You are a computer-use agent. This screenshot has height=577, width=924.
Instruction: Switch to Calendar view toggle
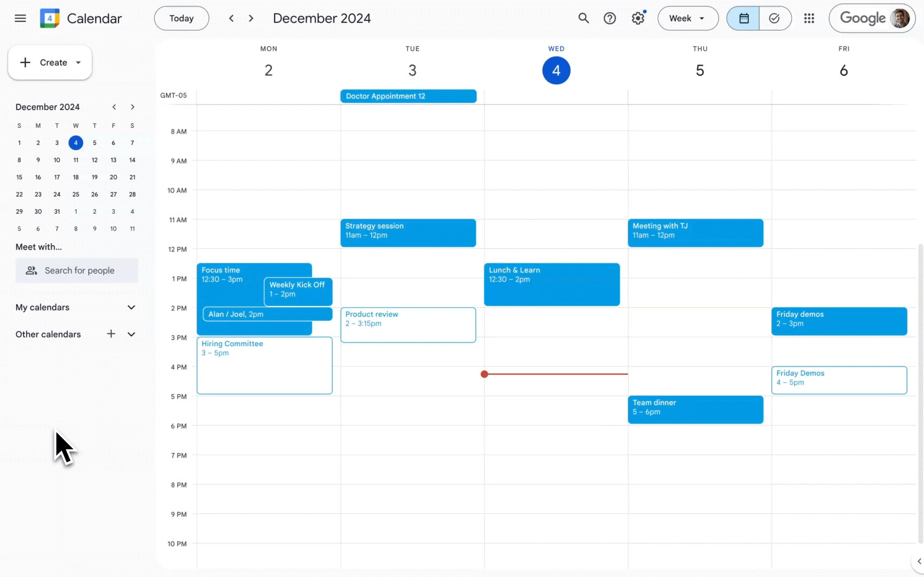(x=743, y=18)
